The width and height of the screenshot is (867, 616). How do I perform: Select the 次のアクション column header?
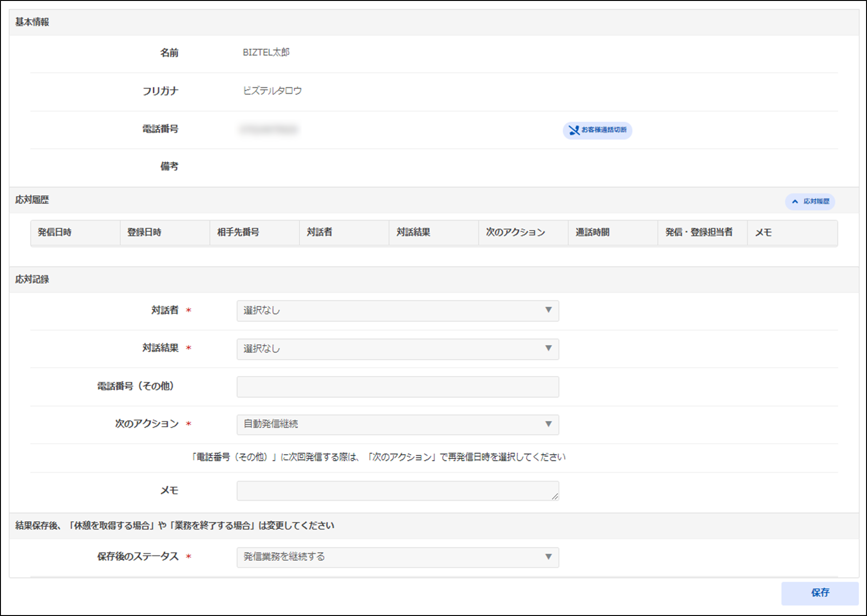point(515,233)
